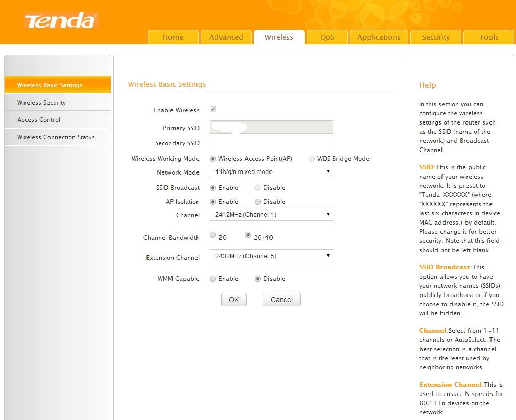Screen dimensions: 516x420
Task: Click the OK button
Action: coord(234,300)
